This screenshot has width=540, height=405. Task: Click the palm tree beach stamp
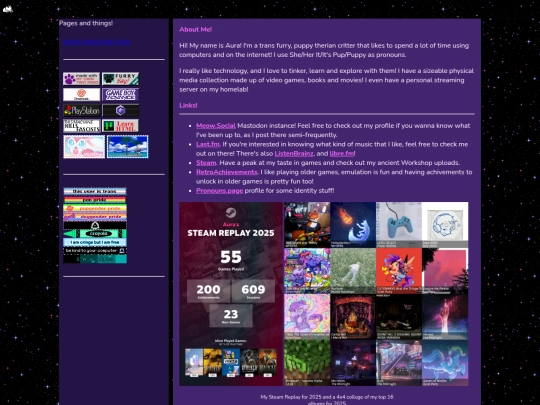pos(128,147)
